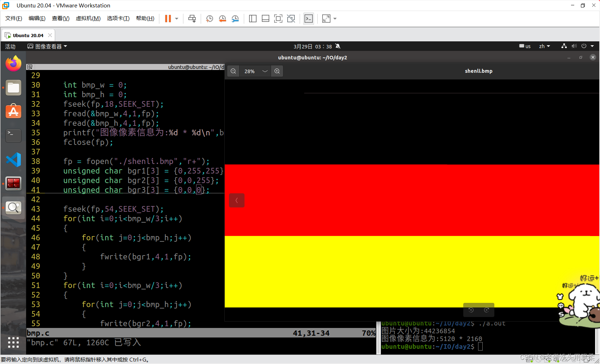The width and height of the screenshot is (600, 364).
Task: Take a snapshot of the virtual machine
Action: tap(209, 18)
